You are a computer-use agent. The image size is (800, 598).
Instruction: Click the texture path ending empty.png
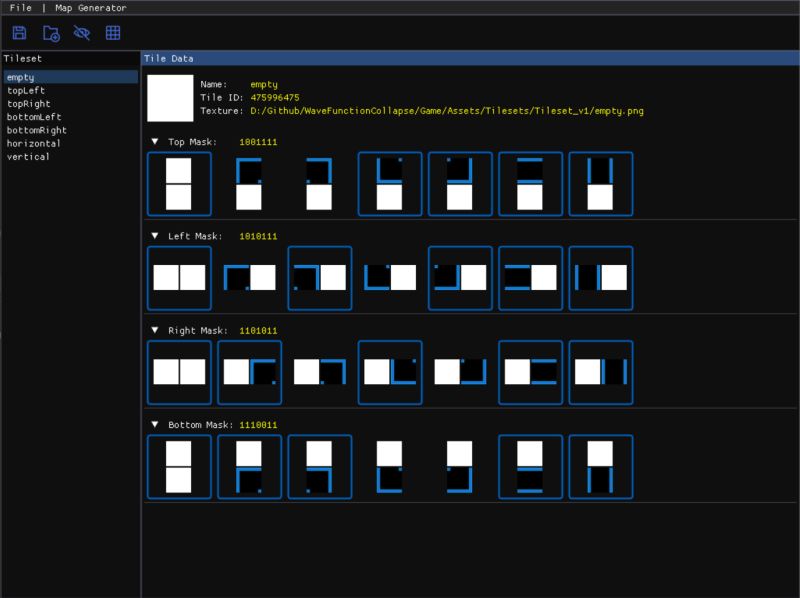pos(447,111)
